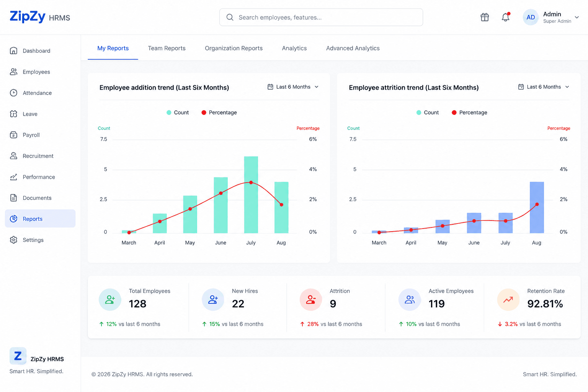588x392 pixels.
Task: Click the Active Employees card icon
Action: pyautogui.click(x=410, y=300)
